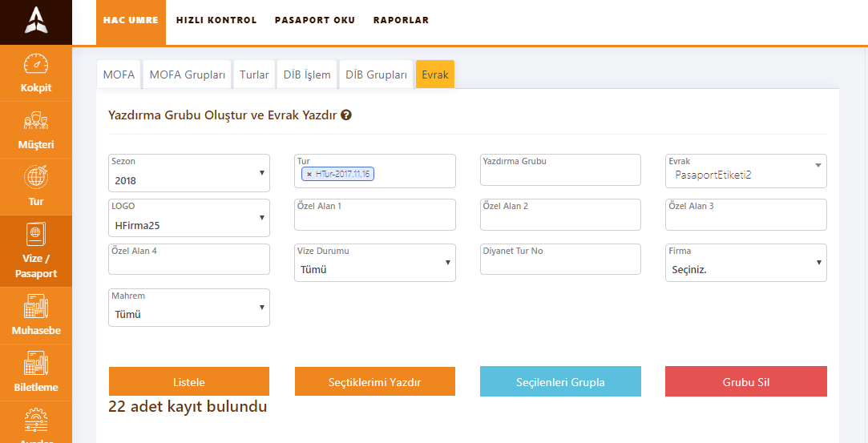Click the help question mark icon
Viewport: 868px width, 443px height.
(x=346, y=115)
